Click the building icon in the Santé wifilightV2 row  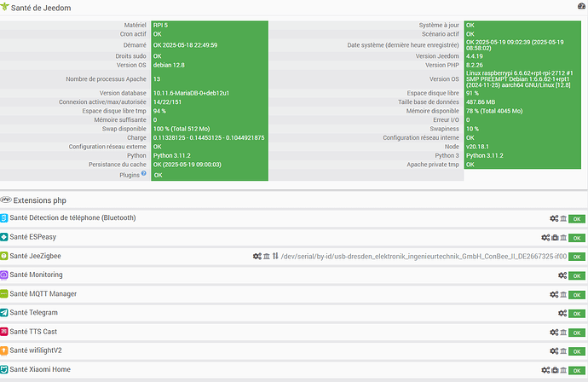click(x=563, y=351)
